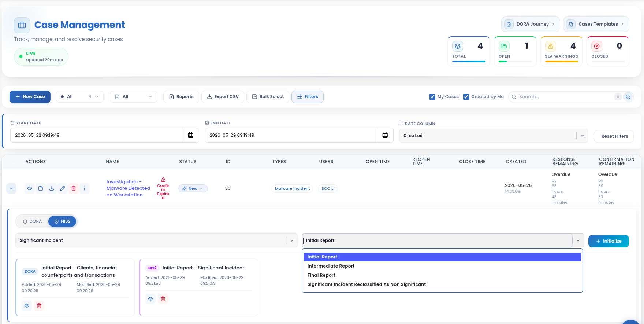
Task: Collapse the expanded case 30 row
Action: pyautogui.click(x=11, y=188)
